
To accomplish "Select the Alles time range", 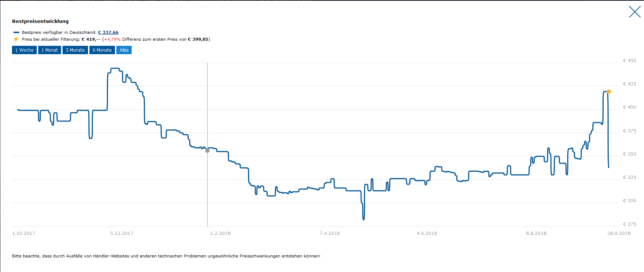I will click(x=124, y=50).
